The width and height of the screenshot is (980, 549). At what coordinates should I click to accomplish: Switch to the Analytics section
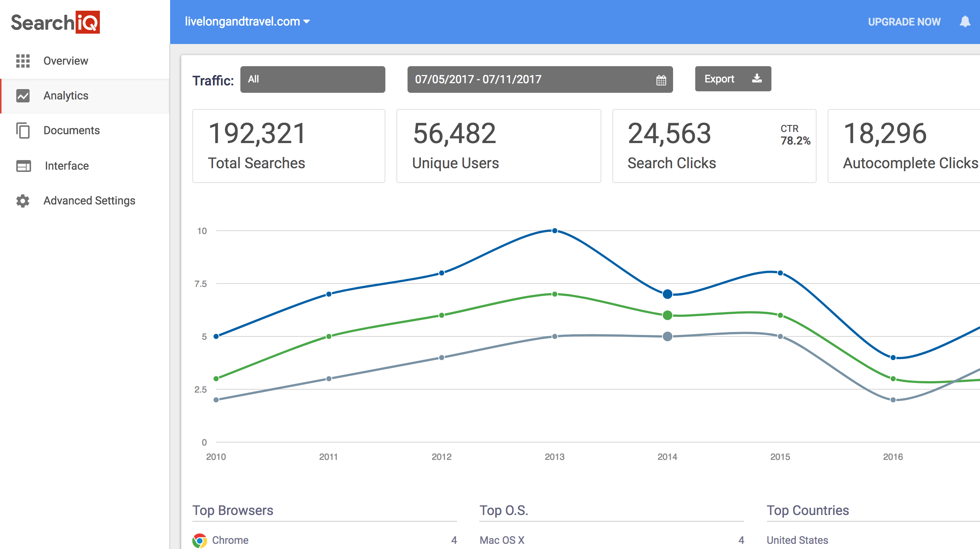[x=65, y=96]
